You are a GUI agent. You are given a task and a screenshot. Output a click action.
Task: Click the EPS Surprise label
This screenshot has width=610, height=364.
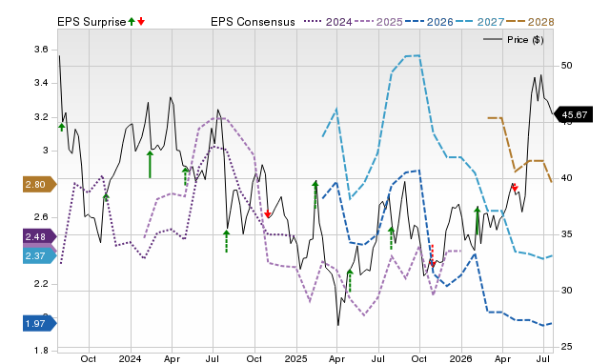[x=91, y=22]
